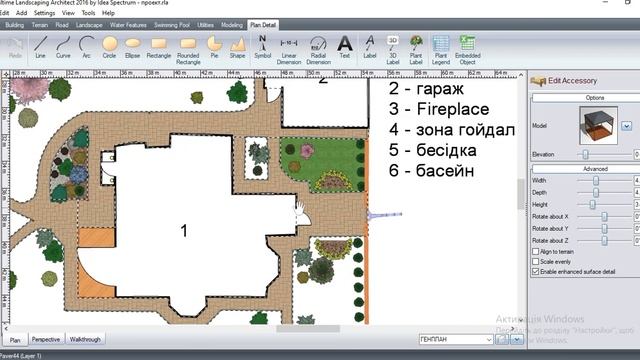640x360 pixels.
Task: Open the Help menu
Action: click(108, 13)
